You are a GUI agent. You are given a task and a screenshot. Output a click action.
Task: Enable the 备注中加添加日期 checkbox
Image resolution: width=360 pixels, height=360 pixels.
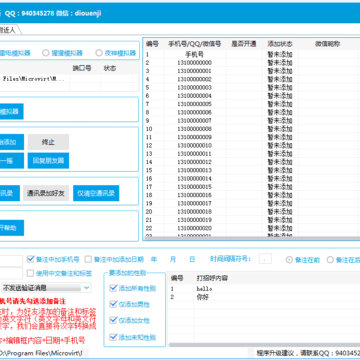click(x=114, y=259)
